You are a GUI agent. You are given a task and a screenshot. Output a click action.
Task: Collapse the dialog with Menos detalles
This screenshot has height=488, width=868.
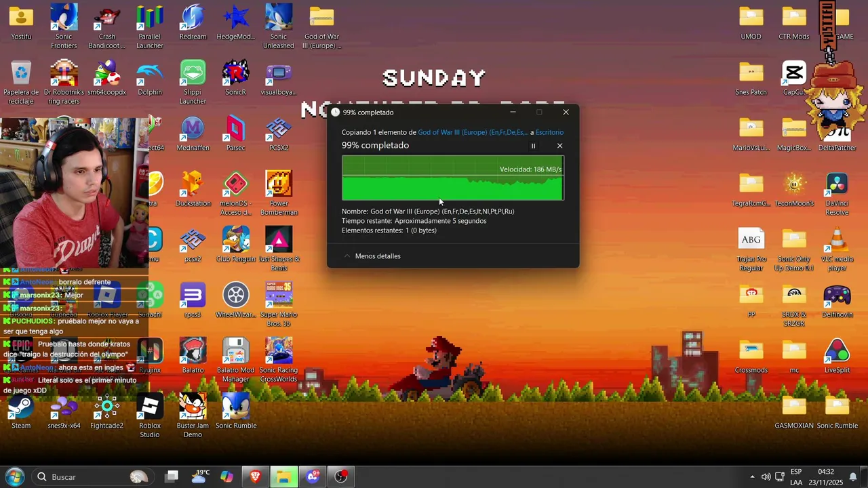coord(372,256)
